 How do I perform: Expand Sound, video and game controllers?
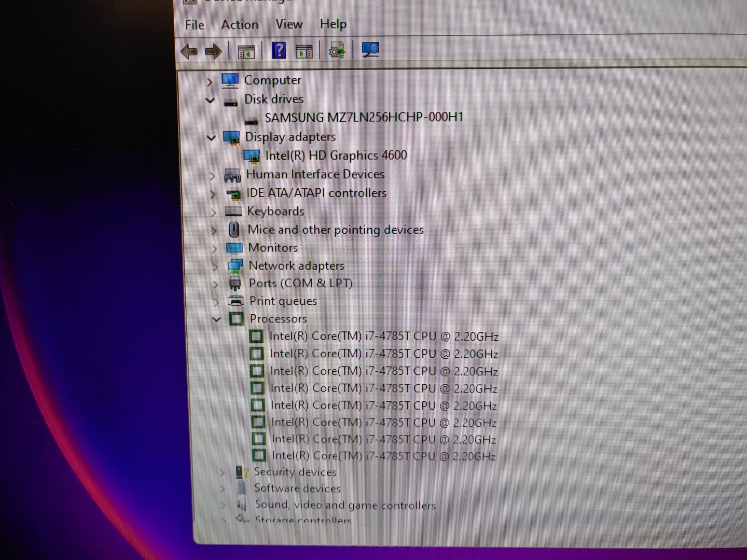pyautogui.click(x=224, y=505)
